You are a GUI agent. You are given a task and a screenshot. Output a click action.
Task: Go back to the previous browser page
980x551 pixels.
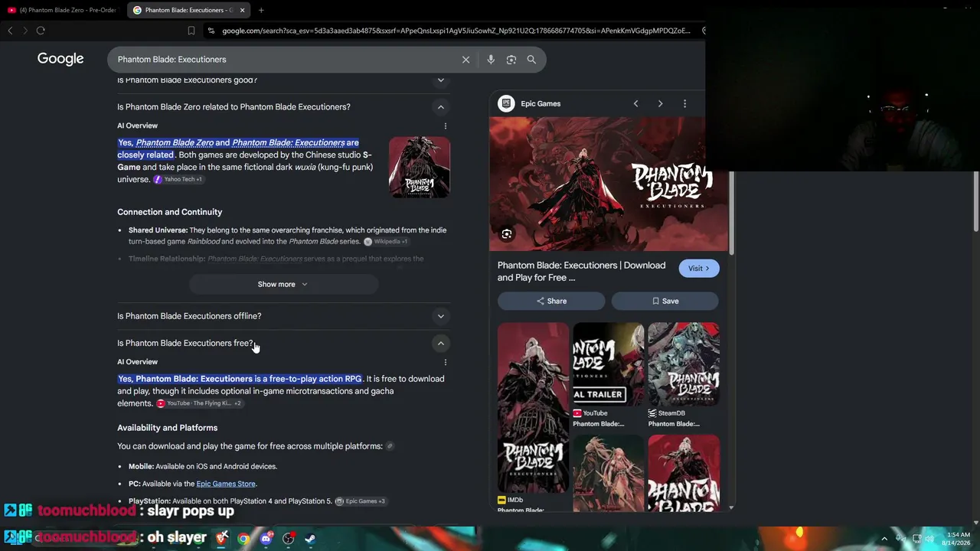[x=10, y=31]
